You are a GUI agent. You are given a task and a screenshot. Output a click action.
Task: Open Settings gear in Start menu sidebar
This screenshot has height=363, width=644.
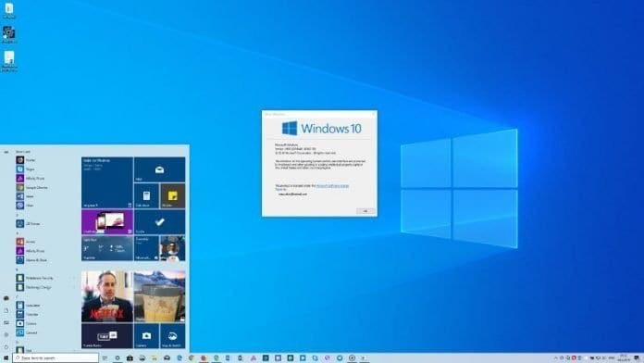pyautogui.click(x=6, y=334)
